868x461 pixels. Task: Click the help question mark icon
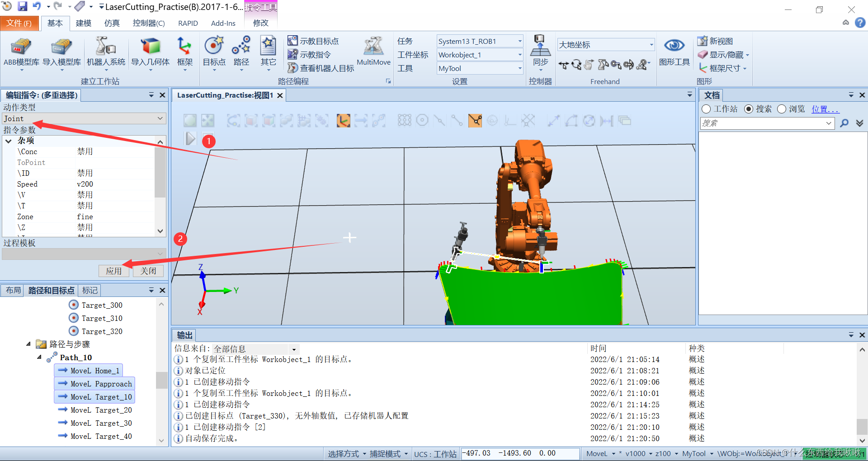tap(860, 23)
